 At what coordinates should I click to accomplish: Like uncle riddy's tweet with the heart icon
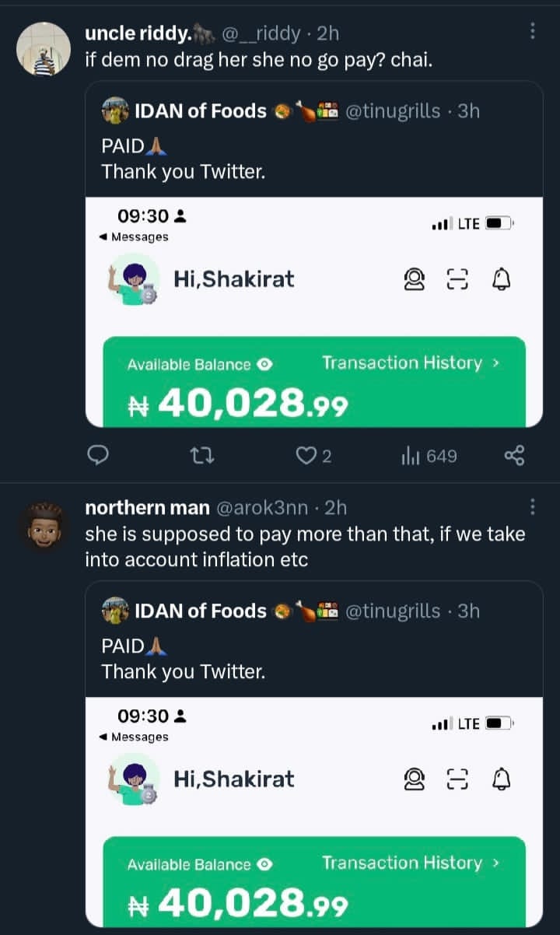(306, 456)
